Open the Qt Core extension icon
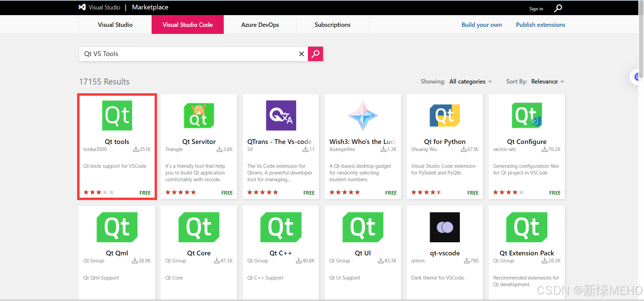 click(199, 227)
